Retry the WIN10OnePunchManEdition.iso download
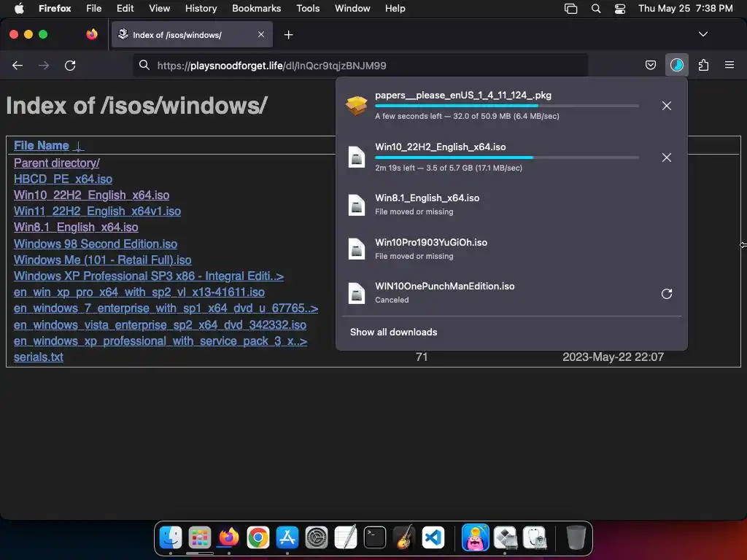The image size is (747, 560). 667,294
